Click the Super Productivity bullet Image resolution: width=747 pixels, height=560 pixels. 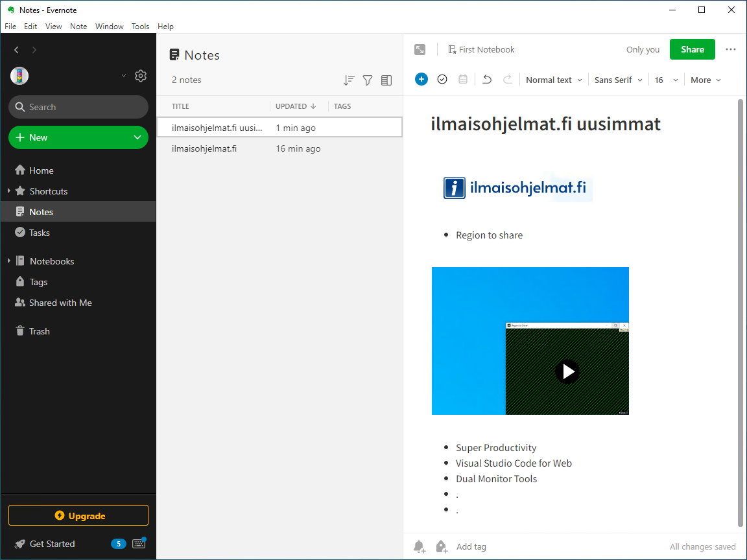click(496, 448)
